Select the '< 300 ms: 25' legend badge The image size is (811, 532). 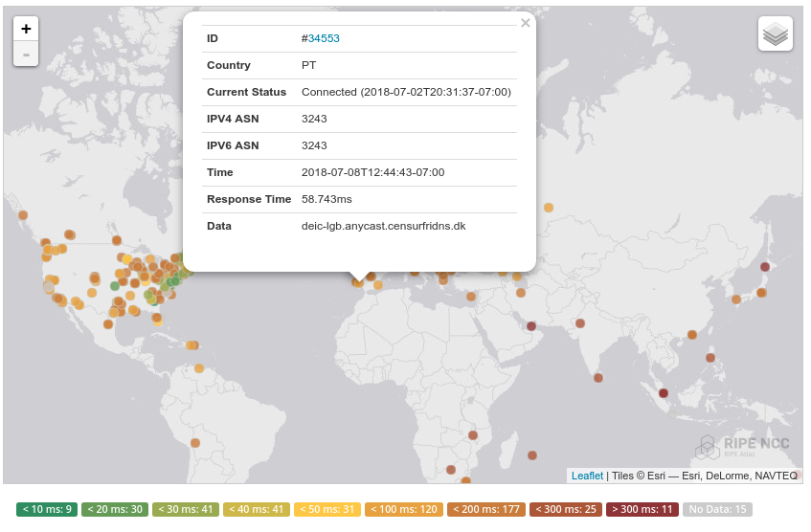pyautogui.click(x=566, y=509)
